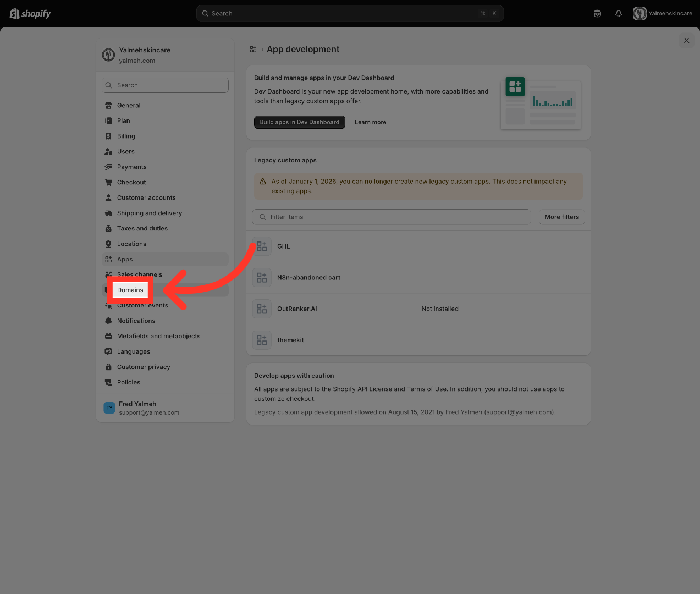
Task: Click the Shipping truck icon
Action: point(108,213)
